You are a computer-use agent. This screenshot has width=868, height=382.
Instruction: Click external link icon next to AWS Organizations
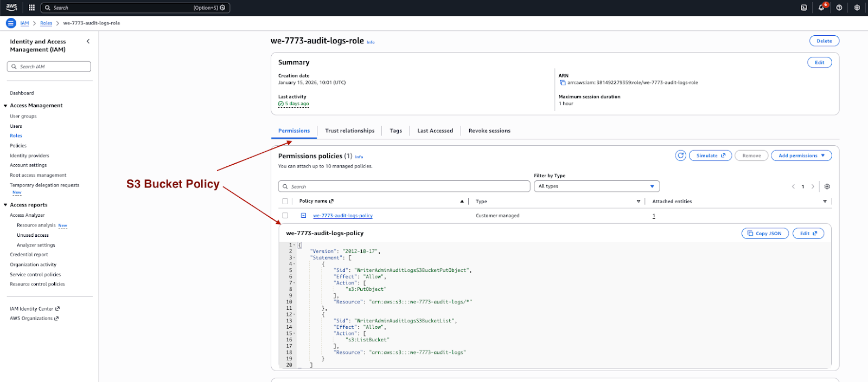tap(56, 319)
